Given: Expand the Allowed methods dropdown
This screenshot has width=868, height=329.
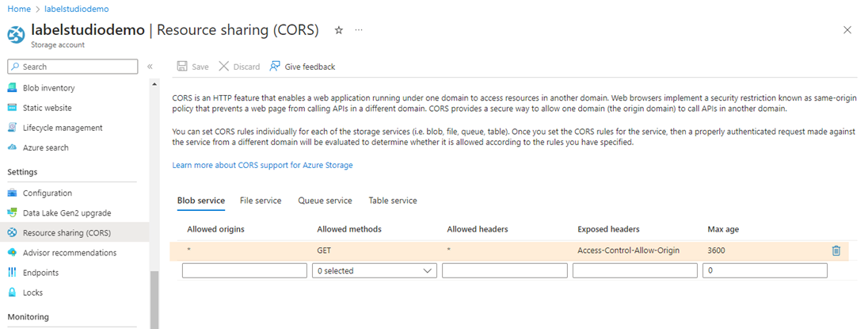Looking at the screenshot, I should coord(375,270).
